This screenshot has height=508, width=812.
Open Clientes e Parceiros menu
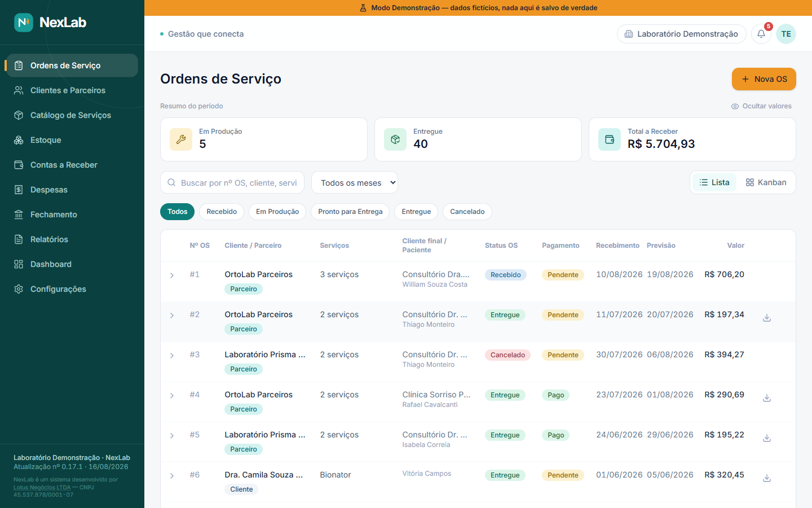pyautogui.click(x=72, y=90)
